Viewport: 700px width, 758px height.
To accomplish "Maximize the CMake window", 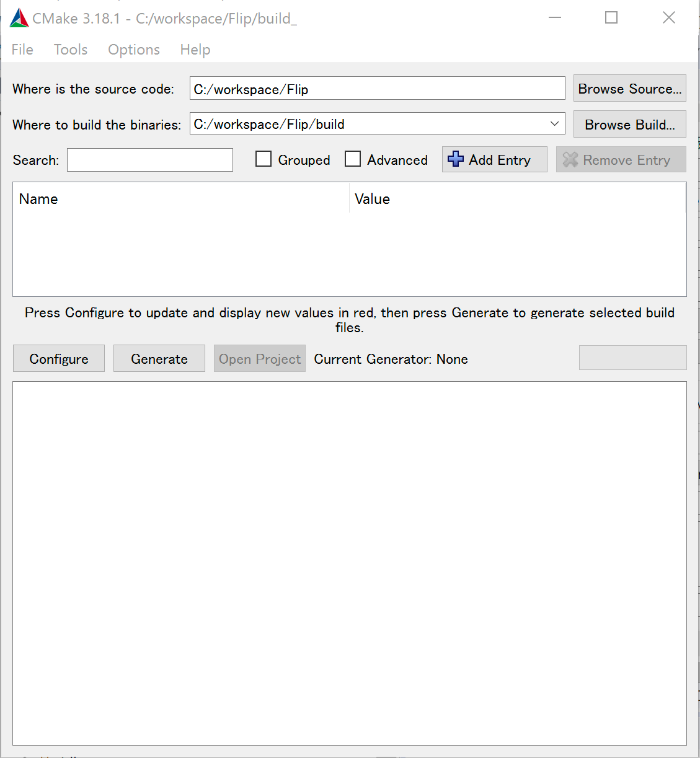I will [x=611, y=17].
